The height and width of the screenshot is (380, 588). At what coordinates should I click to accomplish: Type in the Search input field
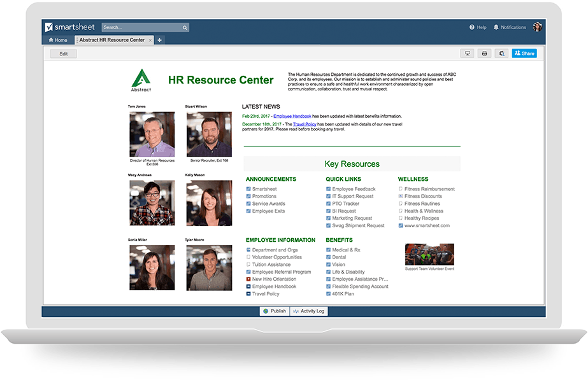(x=141, y=28)
